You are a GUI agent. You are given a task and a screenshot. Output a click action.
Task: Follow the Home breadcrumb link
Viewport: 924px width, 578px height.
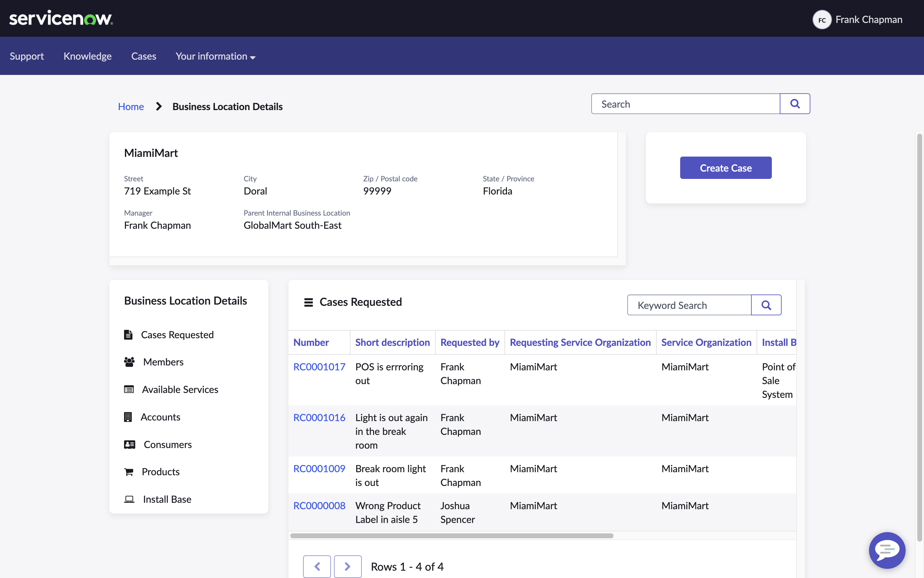click(x=131, y=106)
